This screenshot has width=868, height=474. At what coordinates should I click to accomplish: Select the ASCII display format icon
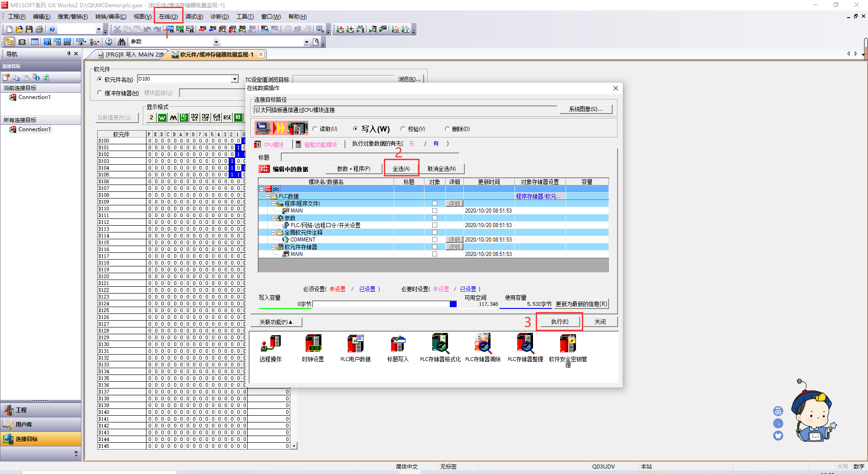point(227,117)
